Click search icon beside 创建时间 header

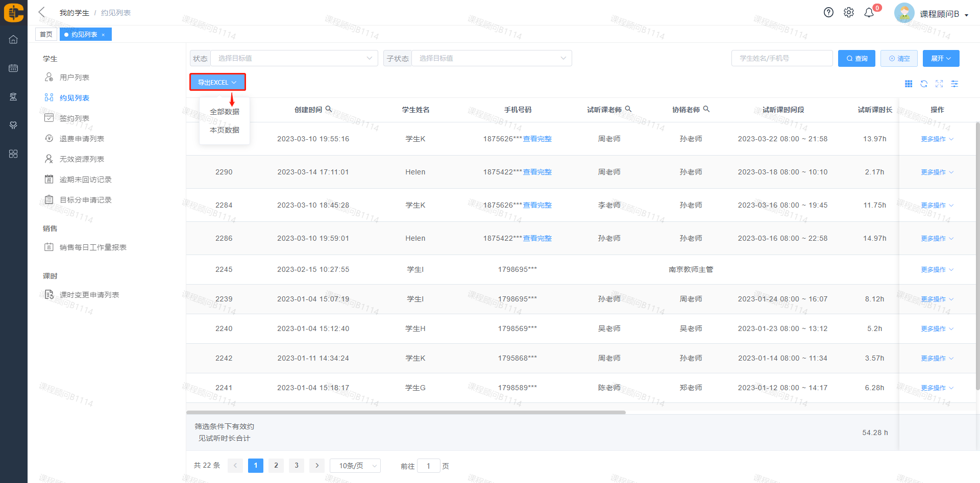[x=329, y=109]
